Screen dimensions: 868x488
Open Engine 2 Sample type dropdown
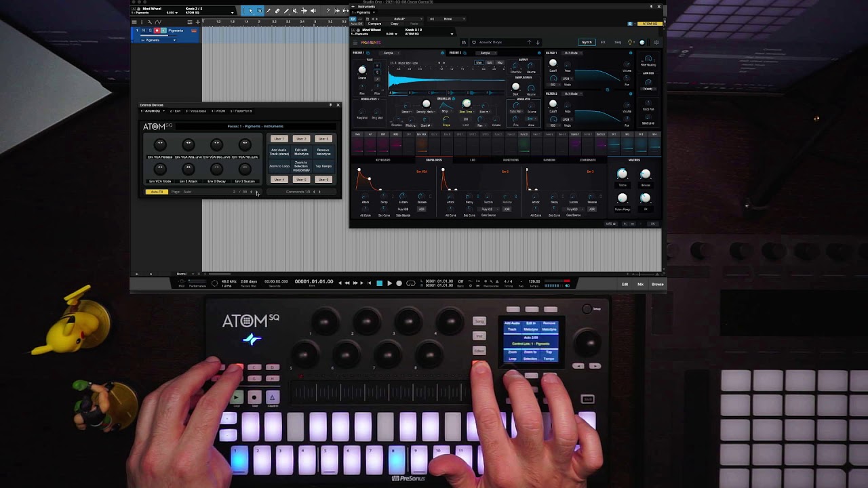click(486, 53)
